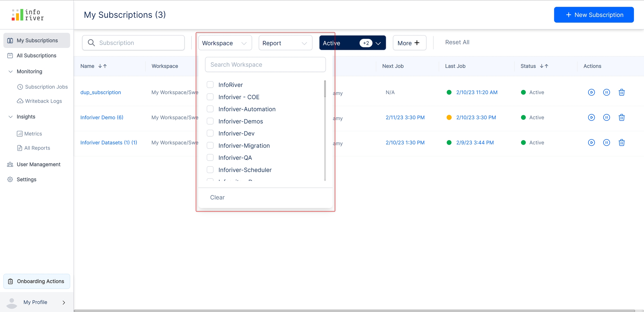This screenshot has height=312, width=644.
Task: Click the workspace list scrollbar
Action: (325, 89)
